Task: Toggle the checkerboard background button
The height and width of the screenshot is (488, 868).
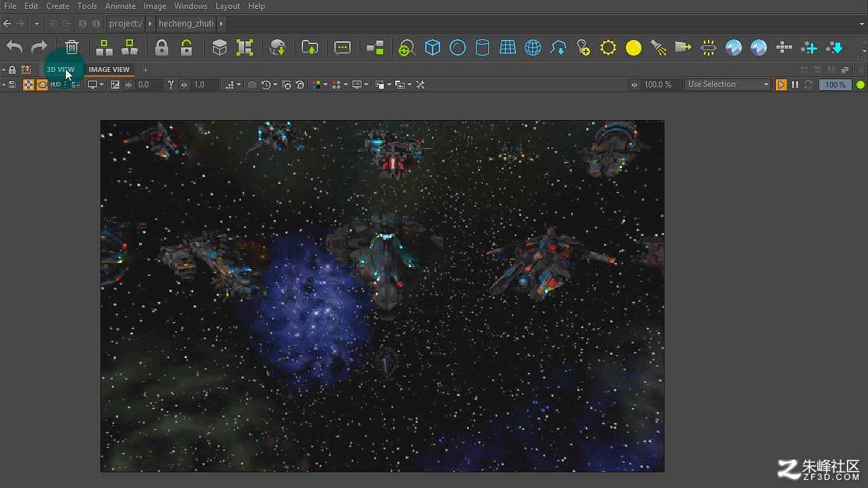Action: pos(28,85)
